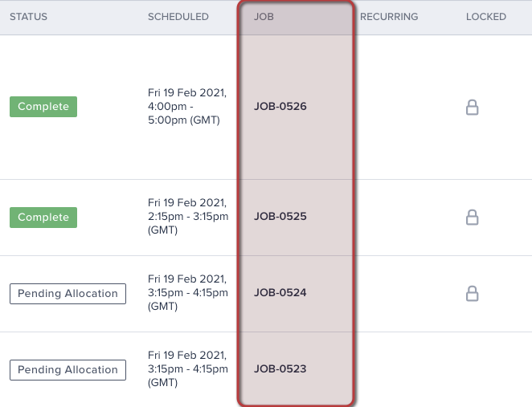The width and height of the screenshot is (532, 407).
Task: Open the JOB-0525 link
Action: [280, 217]
